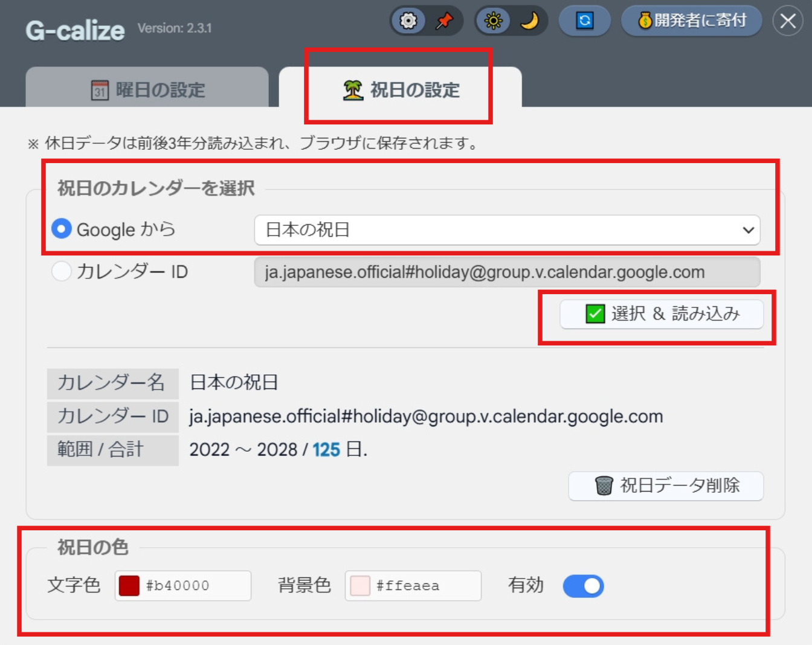Image resolution: width=812 pixels, height=645 pixels.
Task: Click the red pushpin icon
Action: (445, 21)
